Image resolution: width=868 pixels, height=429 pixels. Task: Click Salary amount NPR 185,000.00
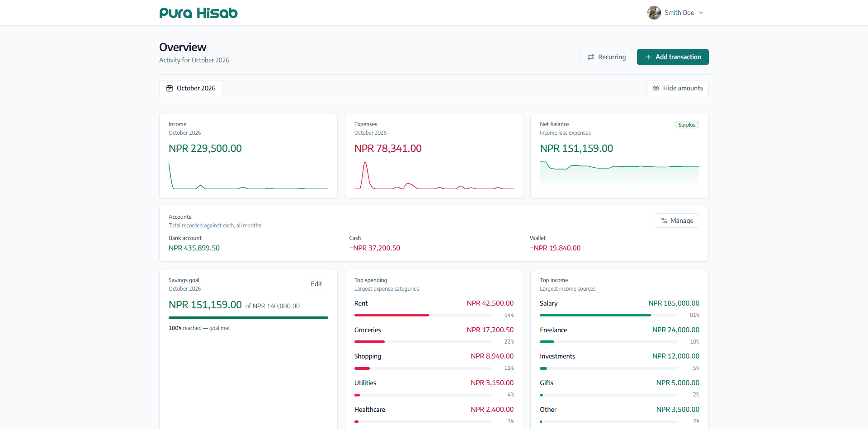(674, 303)
